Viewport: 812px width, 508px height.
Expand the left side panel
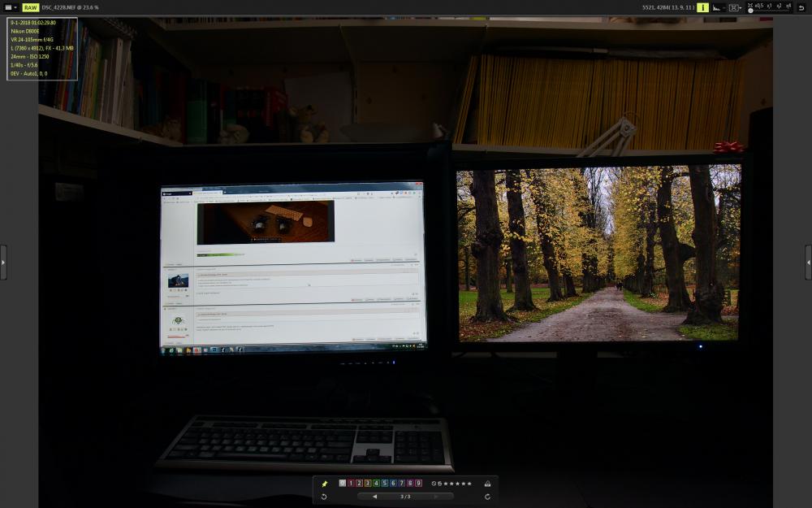3,263
